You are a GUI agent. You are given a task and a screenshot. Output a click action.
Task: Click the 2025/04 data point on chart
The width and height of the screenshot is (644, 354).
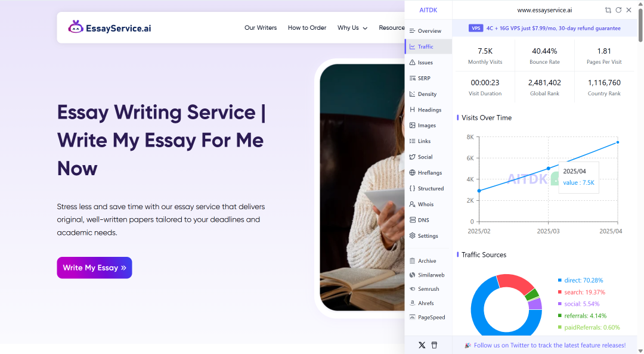point(618,142)
